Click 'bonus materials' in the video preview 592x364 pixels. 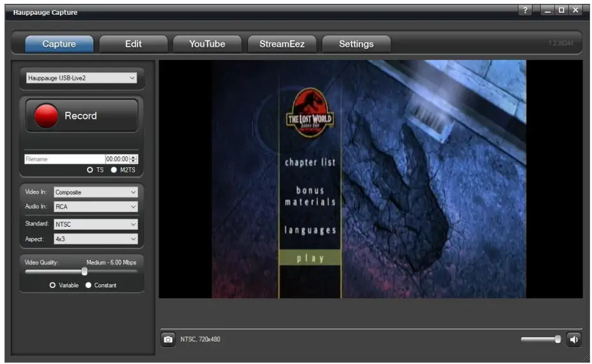pyautogui.click(x=310, y=196)
